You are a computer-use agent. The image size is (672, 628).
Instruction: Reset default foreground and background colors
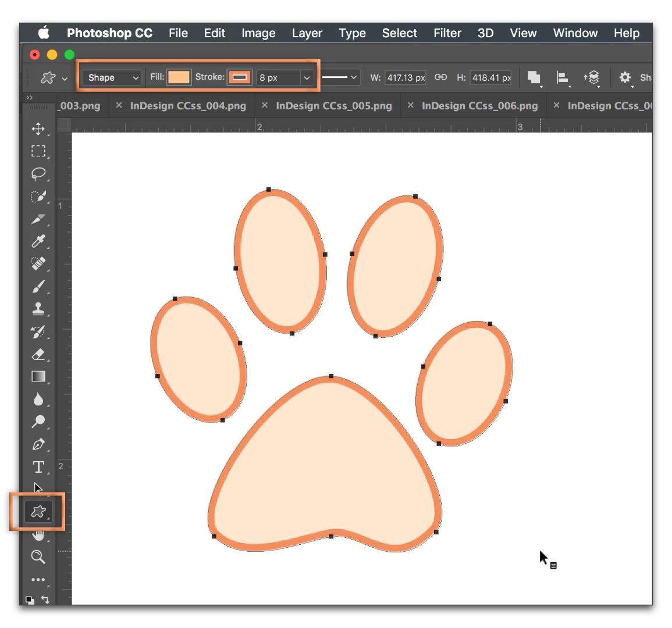(29, 600)
